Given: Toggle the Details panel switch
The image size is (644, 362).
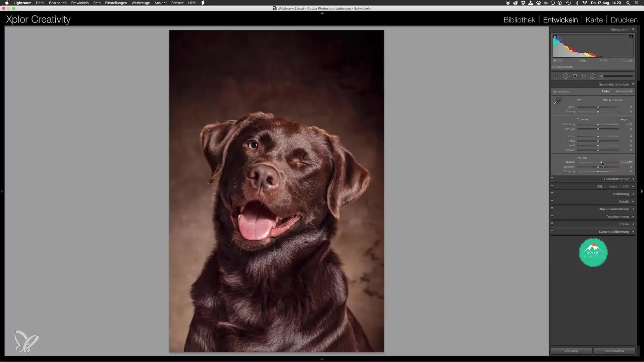Looking at the screenshot, I should click(552, 201).
